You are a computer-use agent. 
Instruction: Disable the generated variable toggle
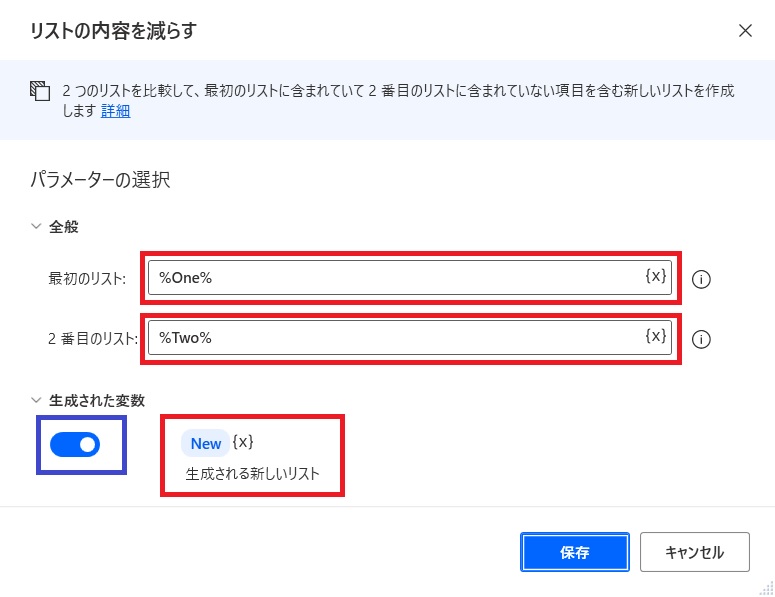tap(75, 445)
